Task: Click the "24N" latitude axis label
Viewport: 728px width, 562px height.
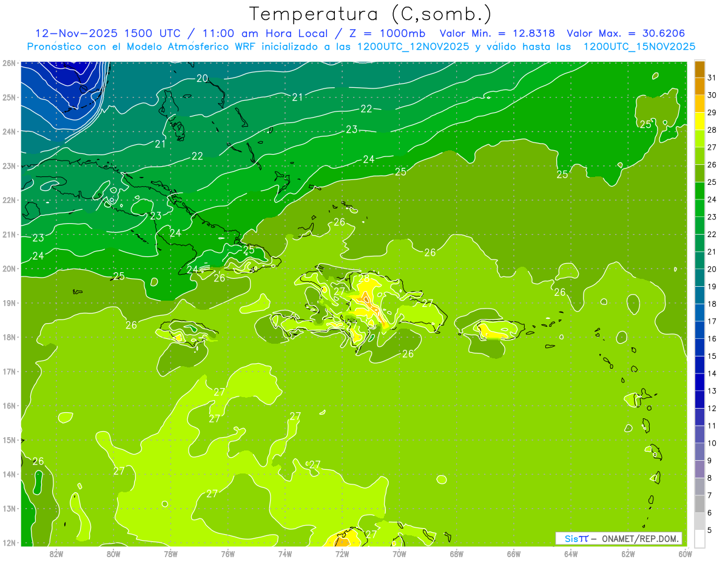Action: (x=8, y=132)
